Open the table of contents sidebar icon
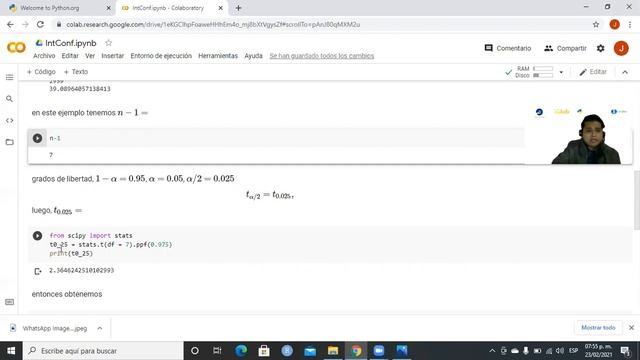The width and height of the screenshot is (640, 360). [x=9, y=77]
